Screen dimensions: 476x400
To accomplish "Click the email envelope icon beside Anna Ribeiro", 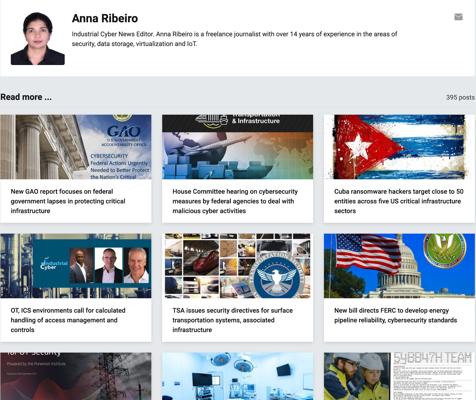I will tap(458, 17).
